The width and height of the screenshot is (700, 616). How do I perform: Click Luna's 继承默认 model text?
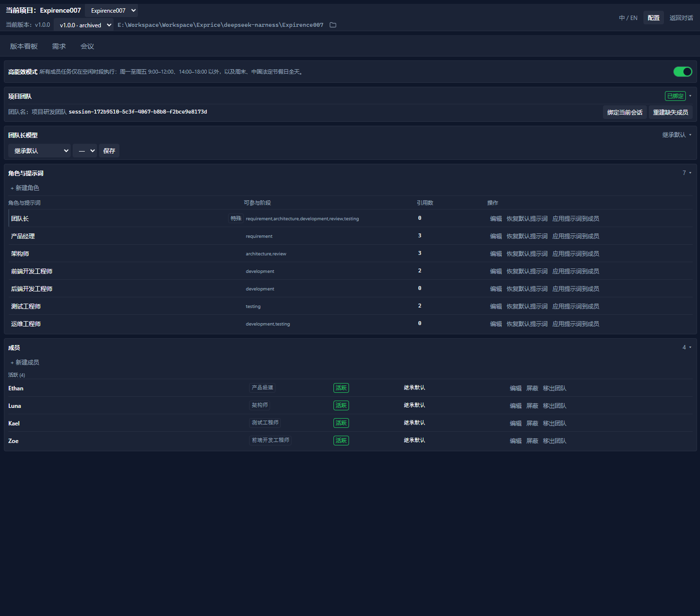click(414, 405)
